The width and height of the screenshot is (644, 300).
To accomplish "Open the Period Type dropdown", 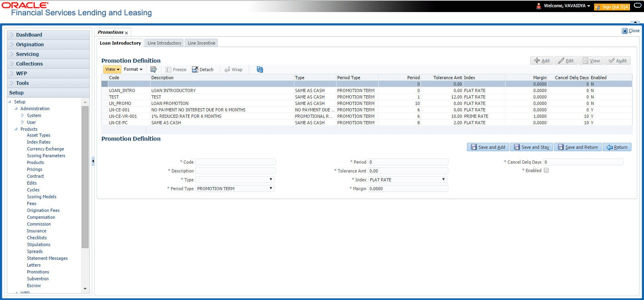I will click(x=235, y=188).
